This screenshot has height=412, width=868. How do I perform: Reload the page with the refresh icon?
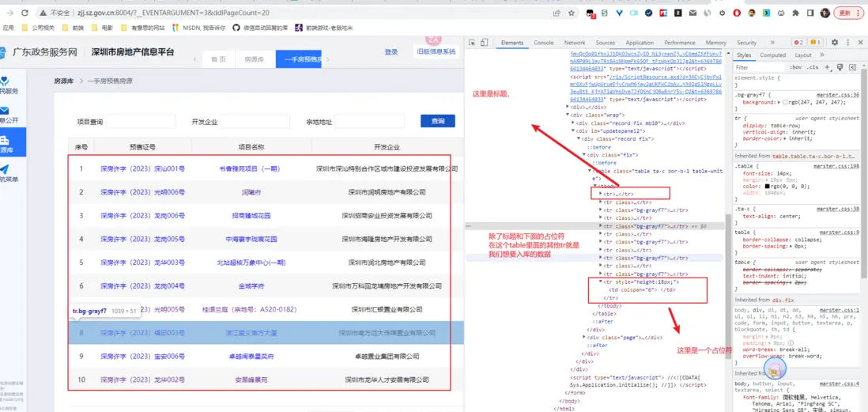pyautogui.click(x=25, y=12)
